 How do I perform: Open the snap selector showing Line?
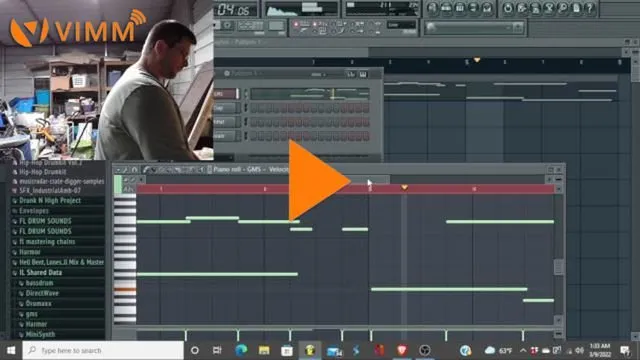coord(401,25)
